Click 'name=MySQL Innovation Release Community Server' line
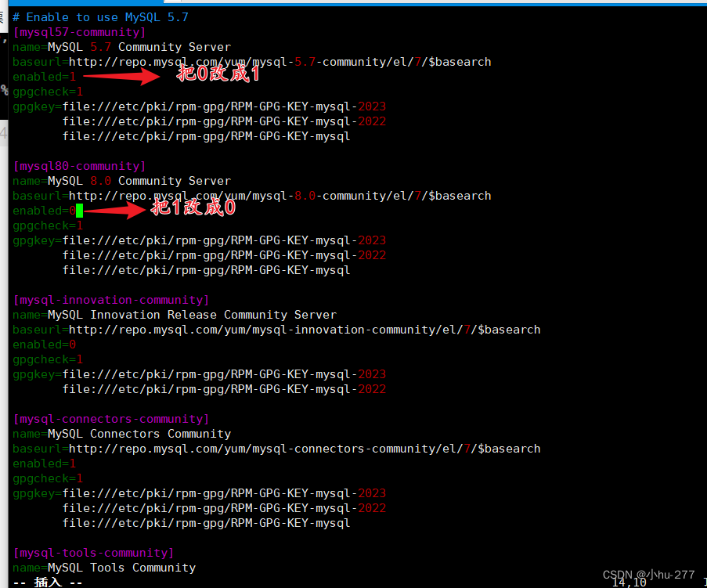The height and width of the screenshot is (588, 707). pos(175,316)
